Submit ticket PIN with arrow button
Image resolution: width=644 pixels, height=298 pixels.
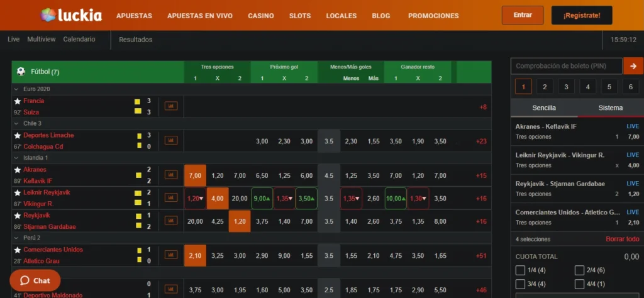pyautogui.click(x=633, y=65)
